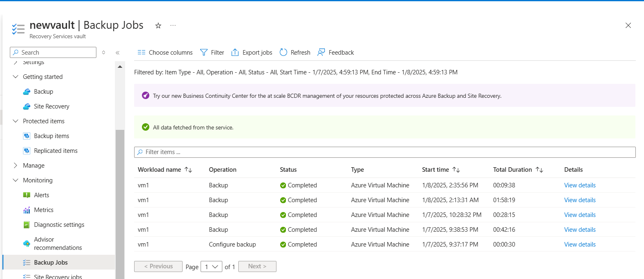Click Completed status for 00:09:38 job
Screen dimensions: 644x279
[299, 185]
